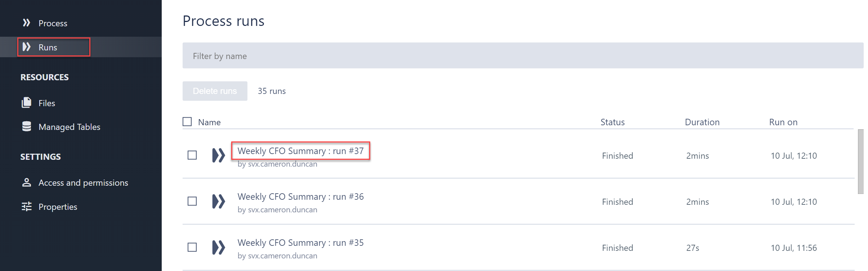Click the Managed Tables database icon

coord(26,127)
